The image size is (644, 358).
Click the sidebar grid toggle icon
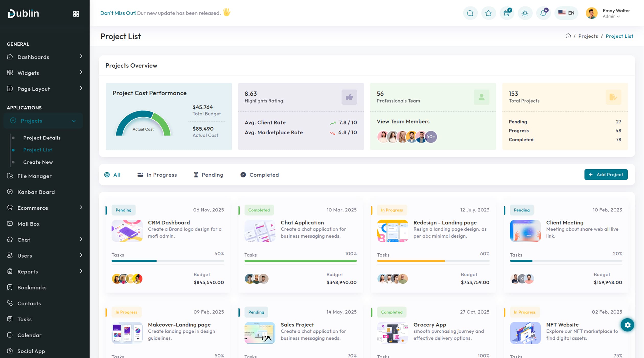[76, 14]
